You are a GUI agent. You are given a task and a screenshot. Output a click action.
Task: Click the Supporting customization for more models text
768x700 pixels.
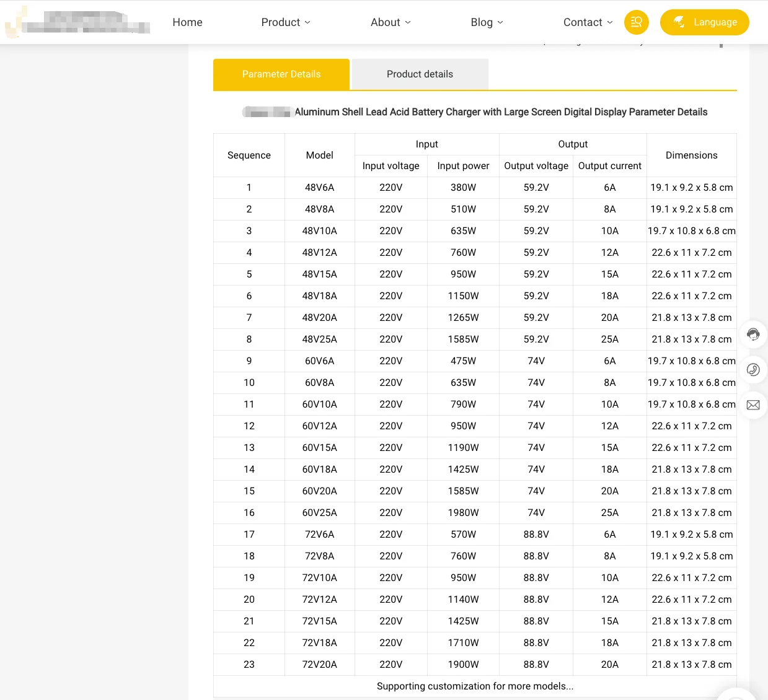pyautogui.click(x=475, y=686)
